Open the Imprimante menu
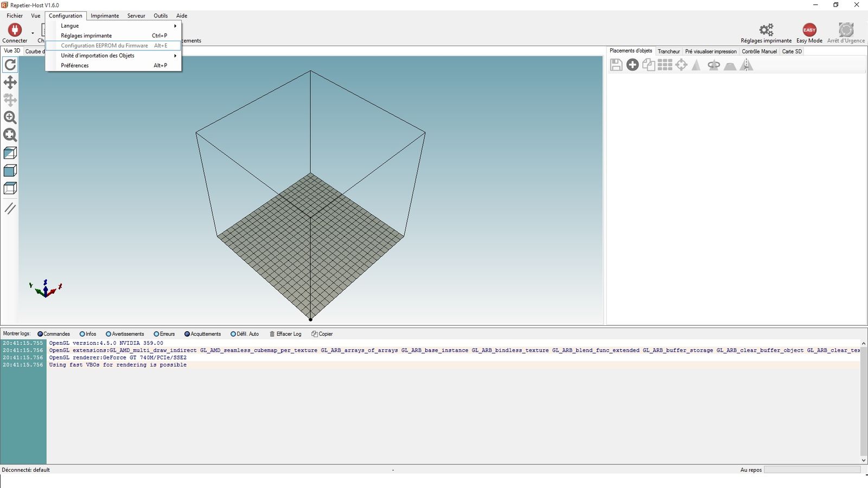 click(105, 16)
